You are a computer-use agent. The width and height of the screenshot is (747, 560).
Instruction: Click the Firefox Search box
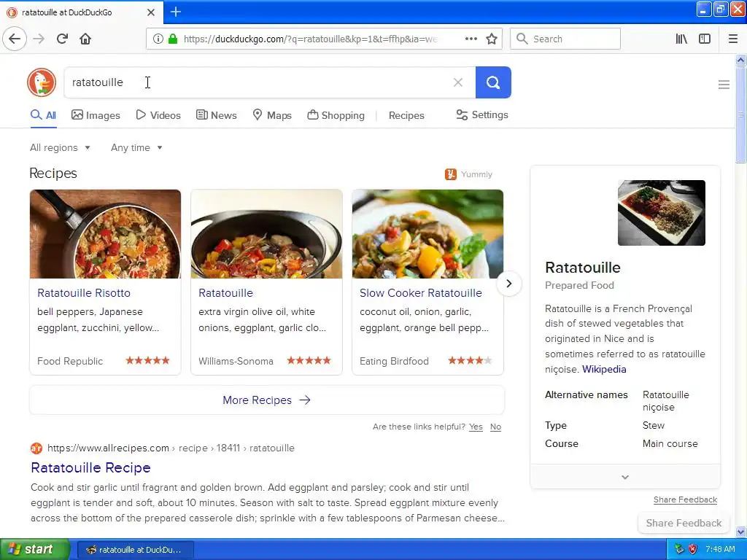[x=565, y=39]
